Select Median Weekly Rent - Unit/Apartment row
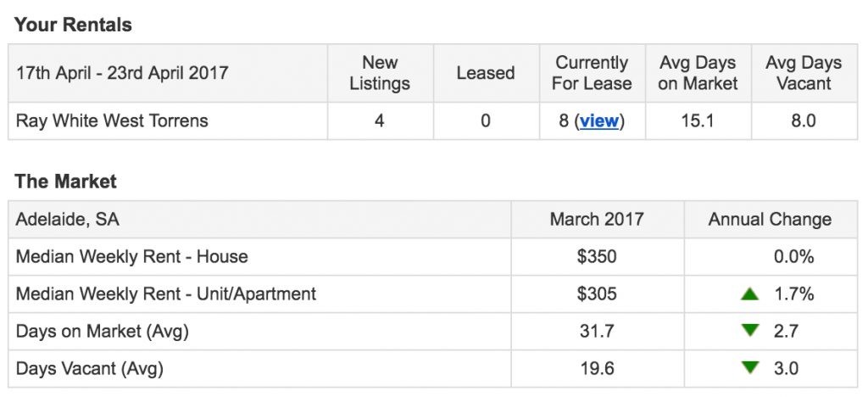The image size is (868, 397). click(x=433, y=294)
